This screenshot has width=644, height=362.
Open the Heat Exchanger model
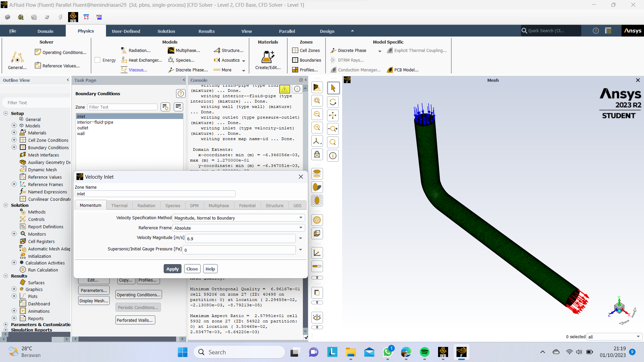click(142, 60)
